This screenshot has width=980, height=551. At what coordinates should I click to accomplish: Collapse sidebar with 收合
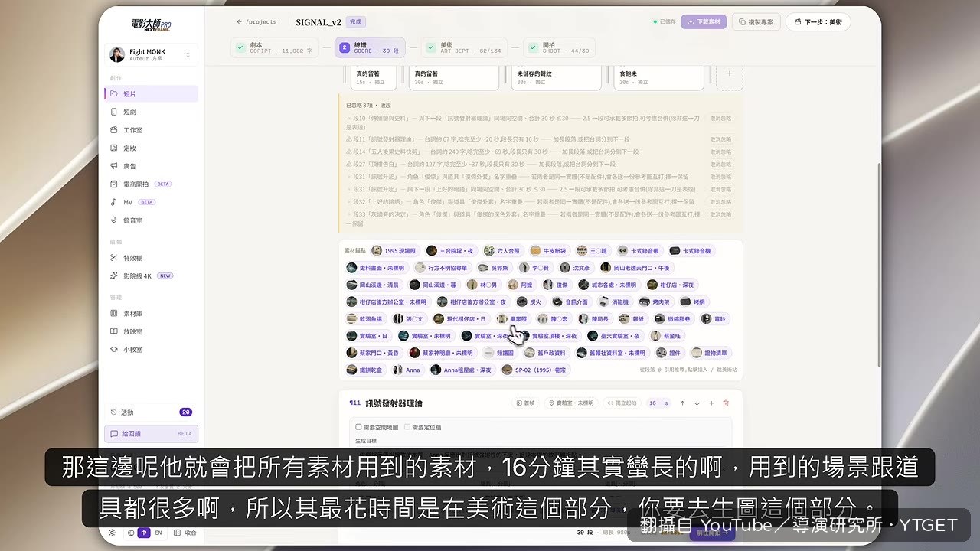tap(186, 533)
